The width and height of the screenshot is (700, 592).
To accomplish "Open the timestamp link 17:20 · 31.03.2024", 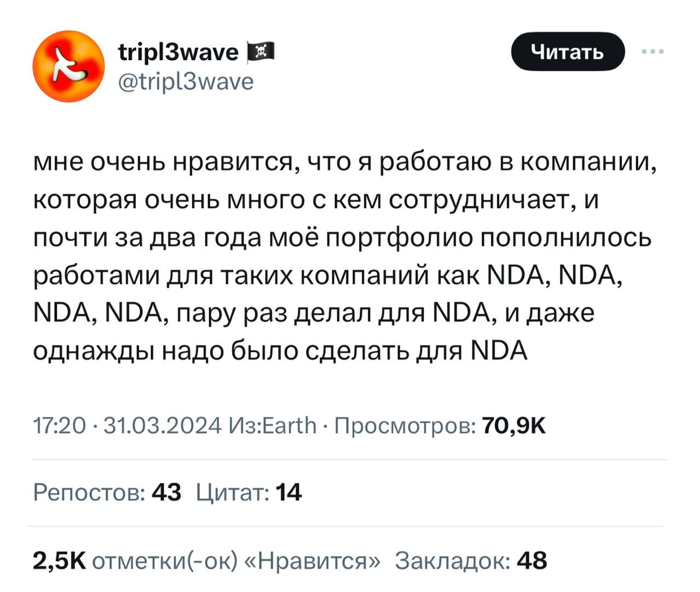I will tap(126, 426).
